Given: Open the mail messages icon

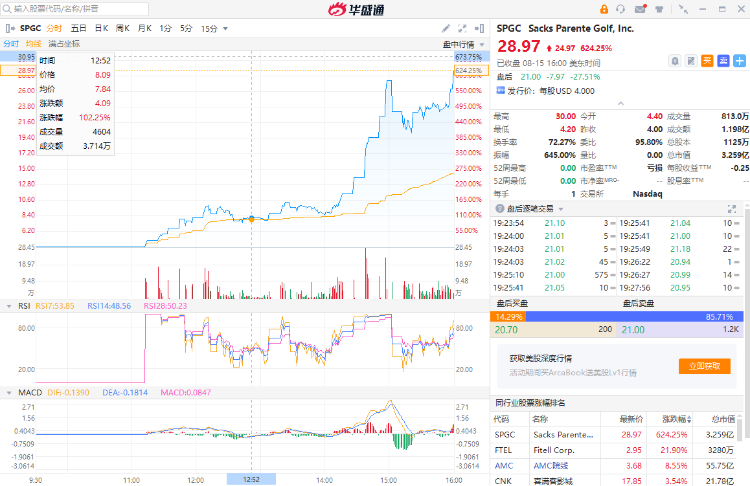Looking at the screenshot, I should pos(640,9).
